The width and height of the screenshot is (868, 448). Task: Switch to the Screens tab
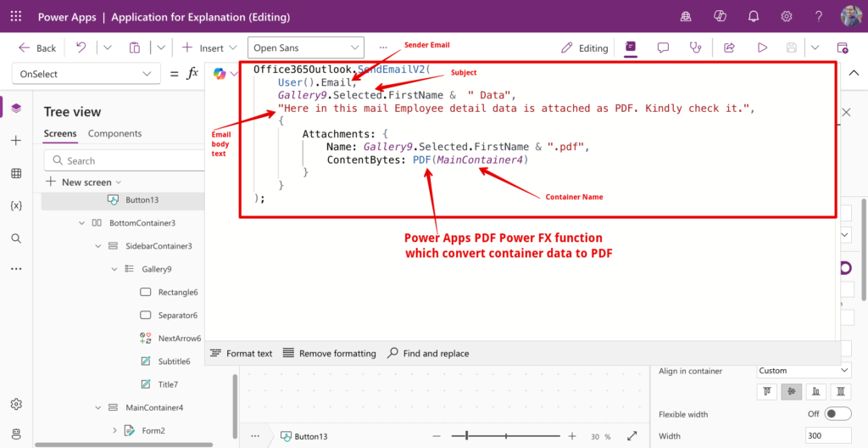point(60,133)
